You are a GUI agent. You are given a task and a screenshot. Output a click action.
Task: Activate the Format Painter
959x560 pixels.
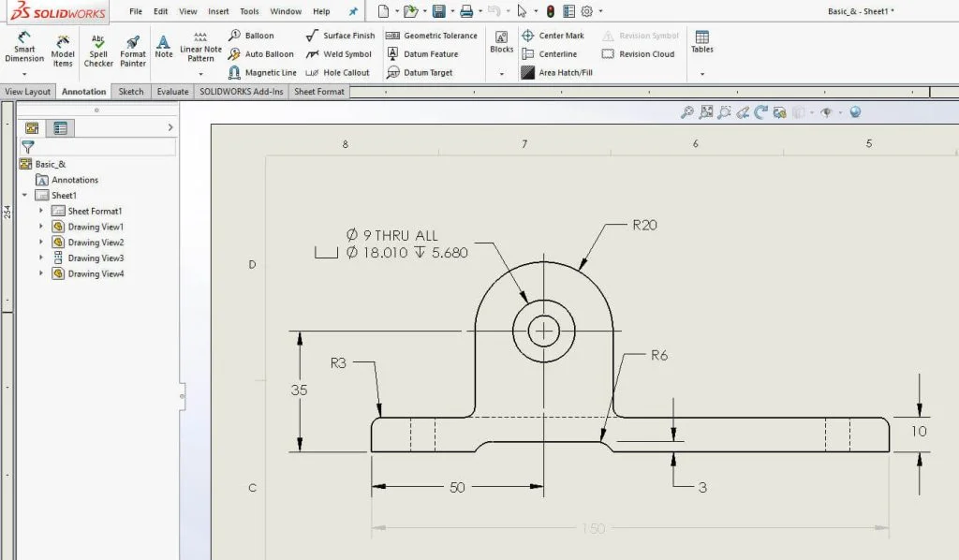[133, 51]
